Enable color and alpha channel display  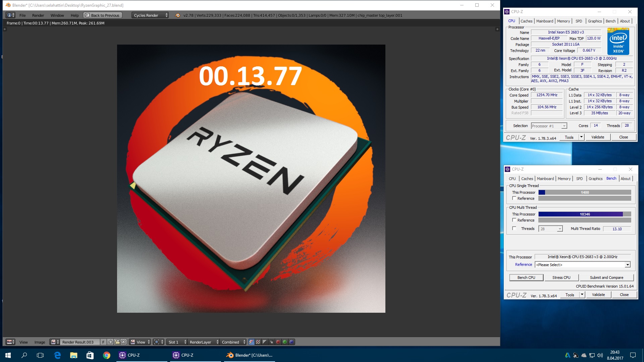[252, 342]
